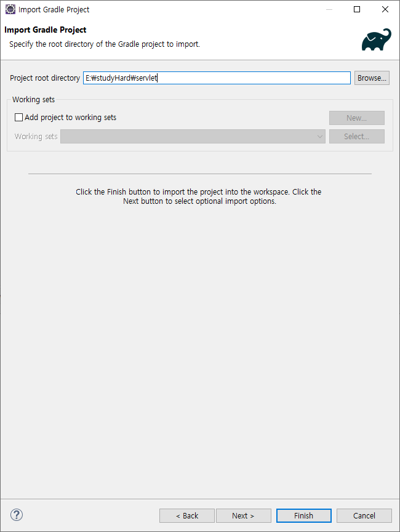The height and width of the screenshot is (532, 400).
Task: Click the New... working set button
Action: pos(356,118)
